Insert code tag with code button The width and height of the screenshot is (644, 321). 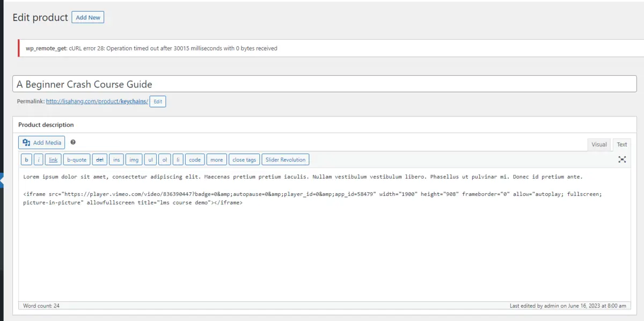tap(195, 159)
